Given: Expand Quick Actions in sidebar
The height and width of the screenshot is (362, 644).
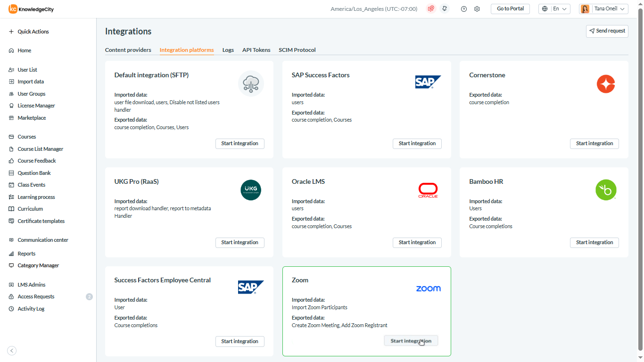Looking at the screenshot, I should 29,32.
